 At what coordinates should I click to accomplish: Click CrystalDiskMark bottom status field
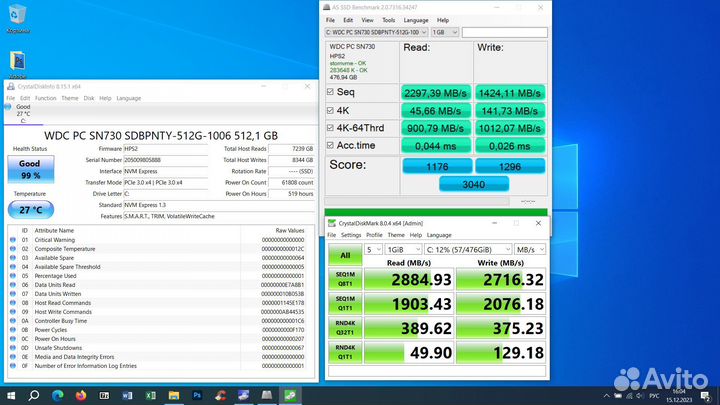pos(437,371)
